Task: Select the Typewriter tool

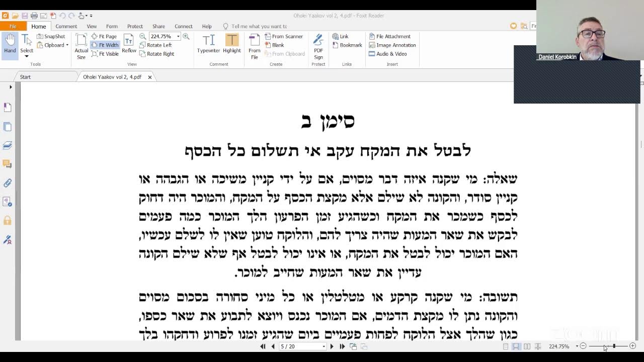Action: click(x=208, y=44)
